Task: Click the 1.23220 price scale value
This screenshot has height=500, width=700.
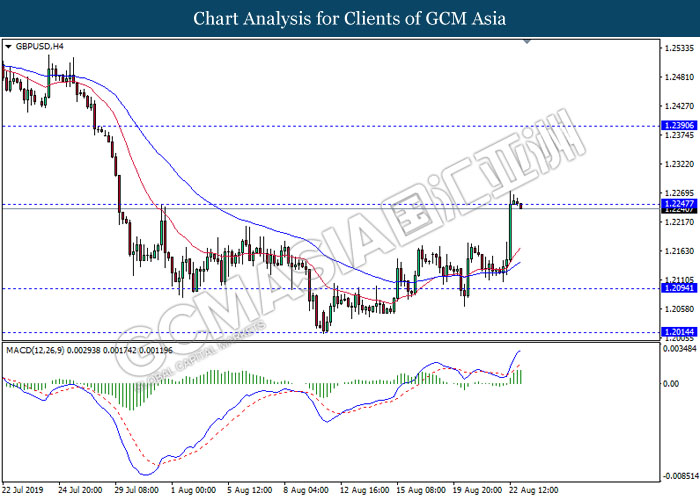Action: (x=679, y=164)
